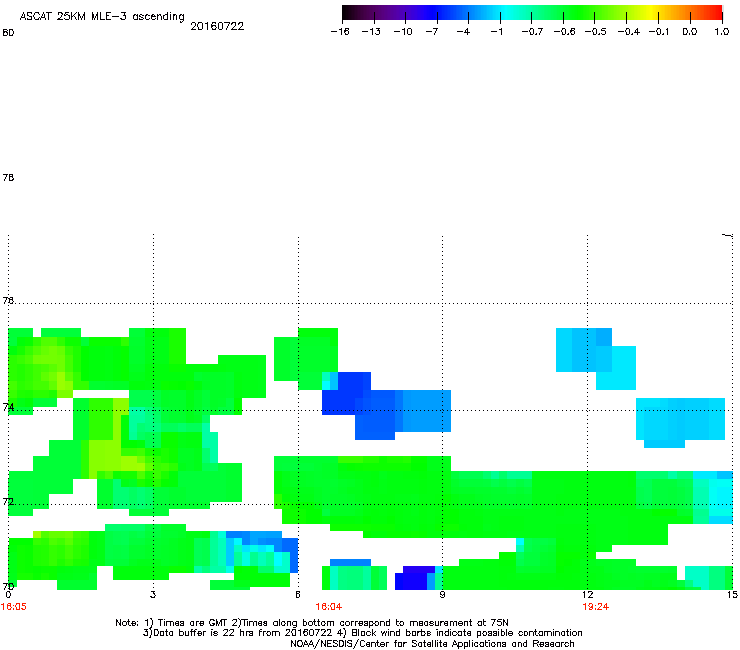Click the '-0.1' color scale label
Screen dimensions: 740x650
659,32
